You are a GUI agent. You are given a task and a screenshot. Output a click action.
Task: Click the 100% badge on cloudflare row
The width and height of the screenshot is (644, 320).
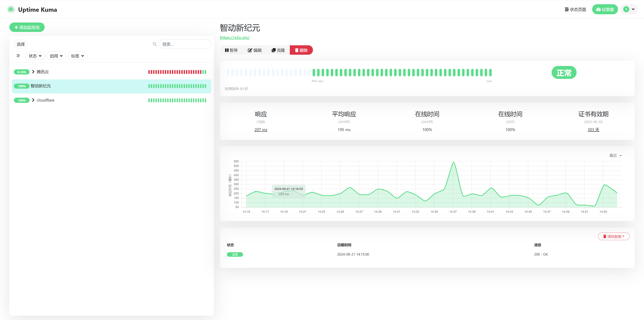(x=22, y=100)
